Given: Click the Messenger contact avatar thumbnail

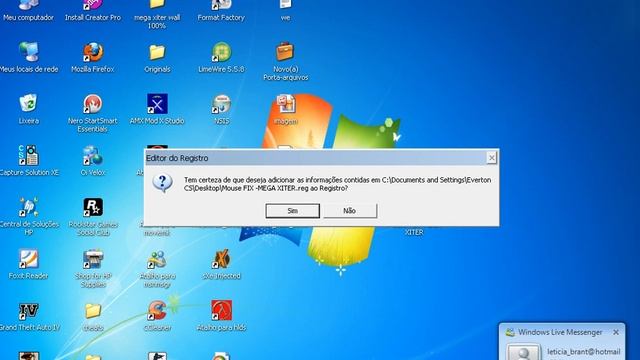Looking at the screenshot, I should 523,352.
